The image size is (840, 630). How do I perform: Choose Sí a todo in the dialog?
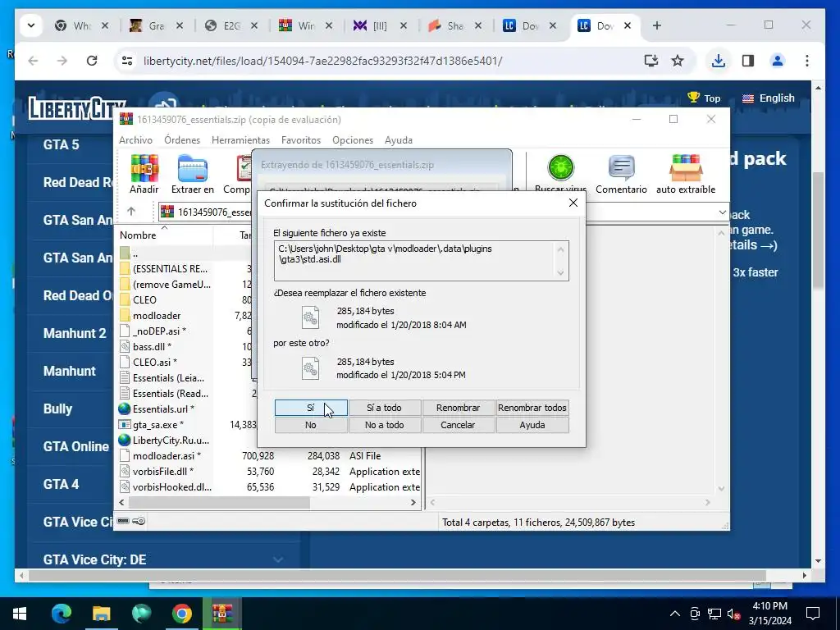(384, 408)
